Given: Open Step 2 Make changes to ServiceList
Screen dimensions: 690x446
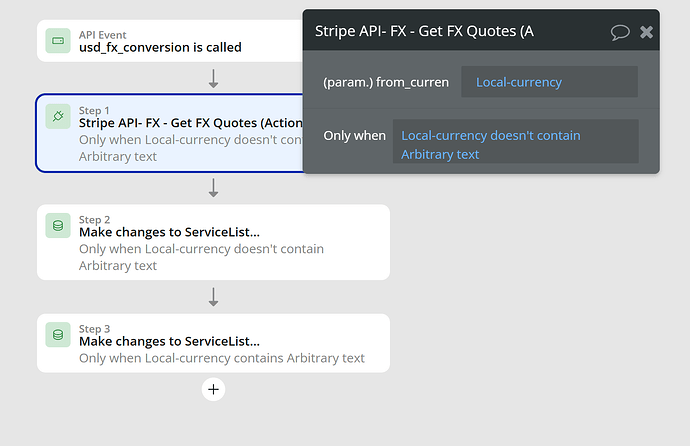Looking at the screenshot, I should tap(213, 242).
